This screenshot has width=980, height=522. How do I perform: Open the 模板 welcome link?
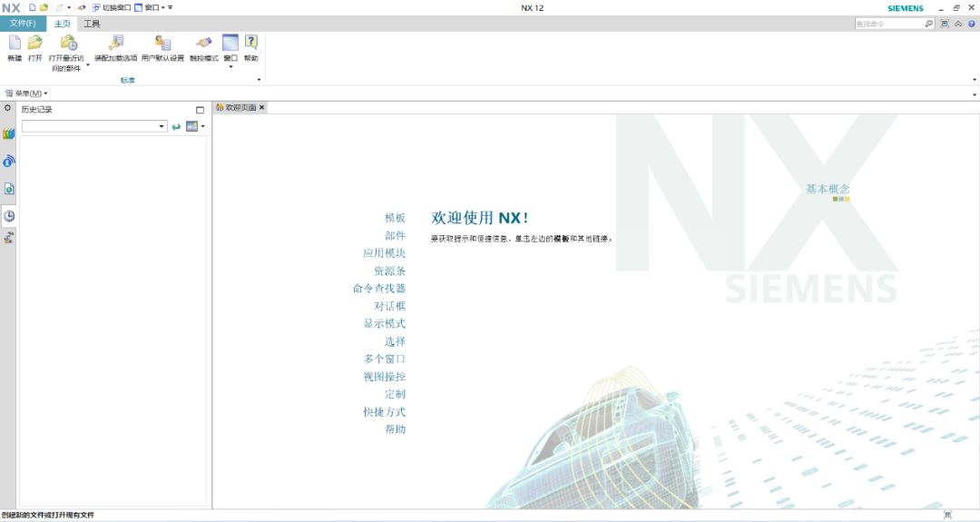[395, 218]
